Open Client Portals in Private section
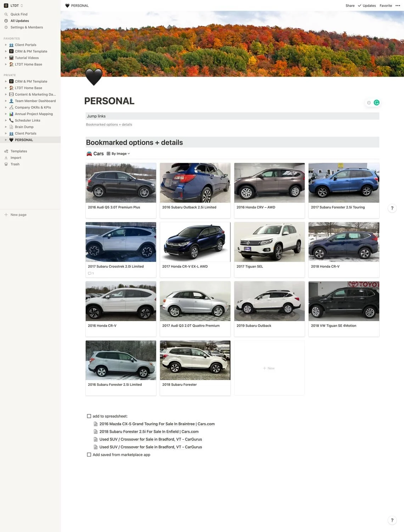The image size is (404, 532). coord(30,133)
